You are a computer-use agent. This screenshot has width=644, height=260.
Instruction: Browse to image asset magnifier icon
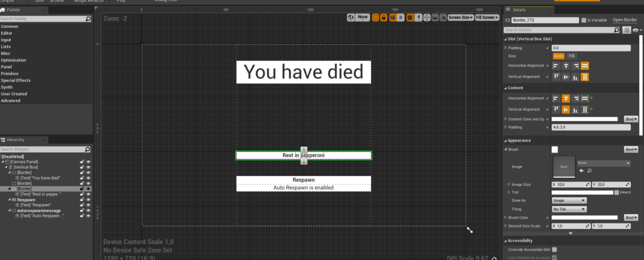coord(589,170)
